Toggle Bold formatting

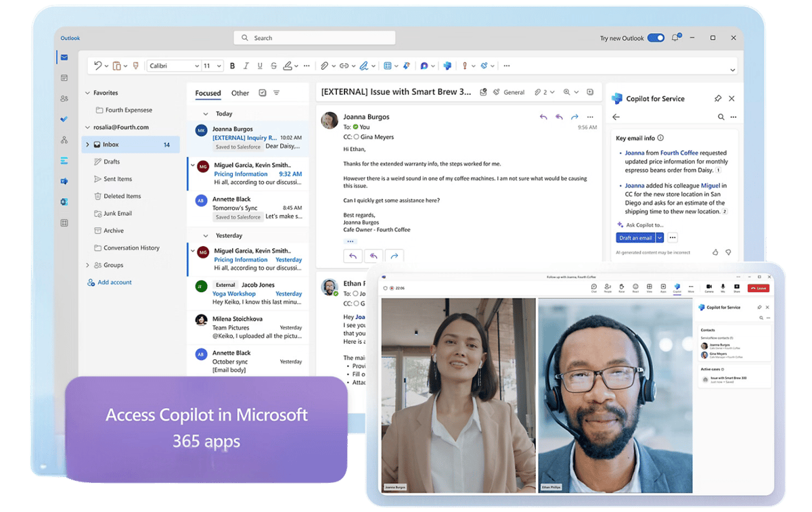232,66
